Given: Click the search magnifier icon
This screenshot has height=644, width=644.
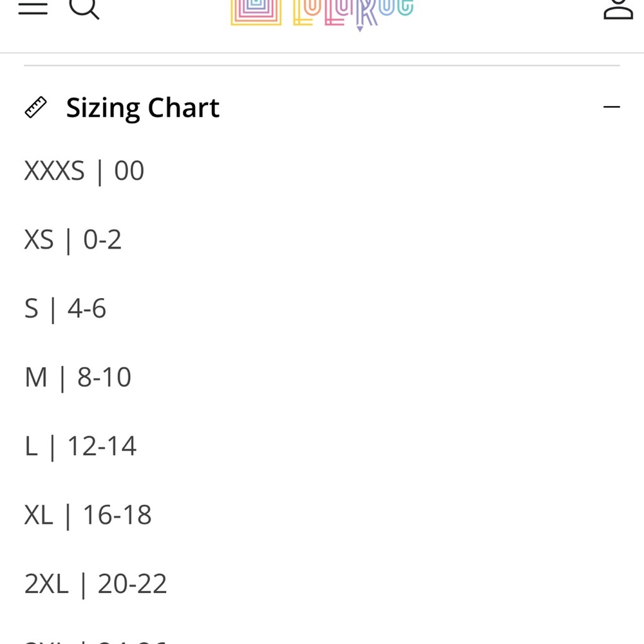Looking at the screenshot, I should click(x=84, y=8).
